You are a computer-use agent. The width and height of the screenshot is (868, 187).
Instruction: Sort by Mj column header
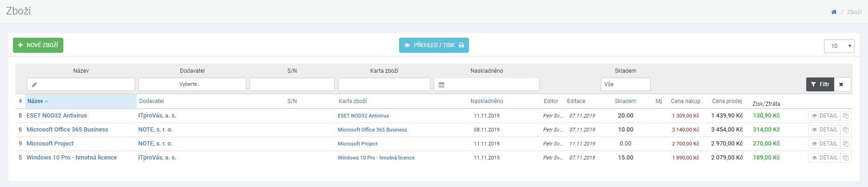(x=659, y=101)
